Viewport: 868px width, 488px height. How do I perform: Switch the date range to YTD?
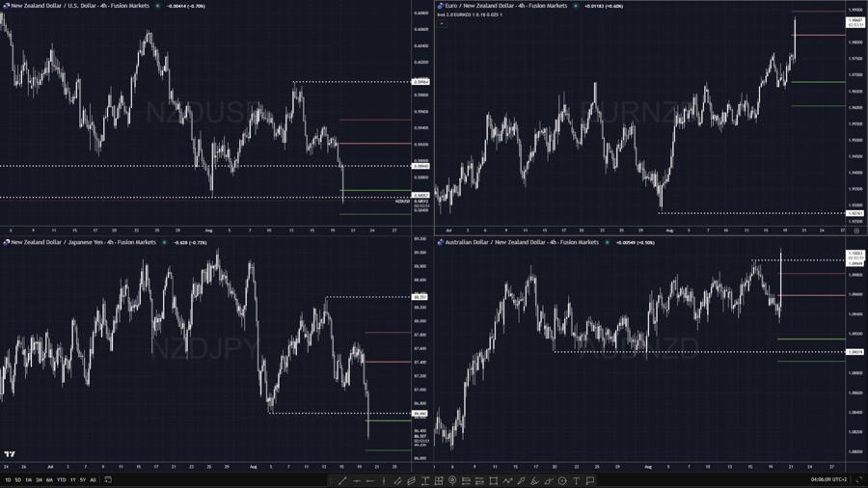tap(61, 479)
